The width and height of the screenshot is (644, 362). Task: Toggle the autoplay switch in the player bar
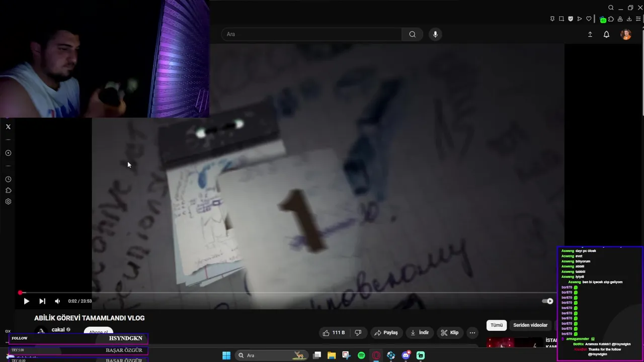[547, 301]
